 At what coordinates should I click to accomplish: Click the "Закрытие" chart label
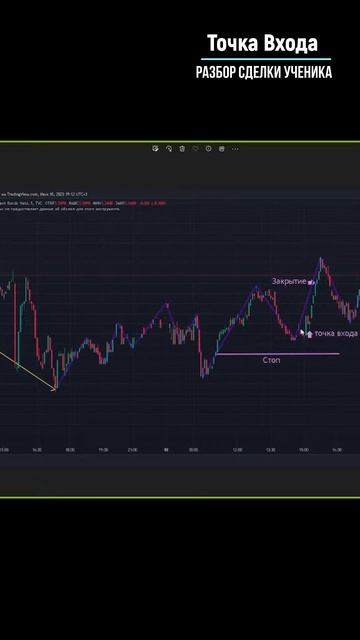click(x=289, y=281)
